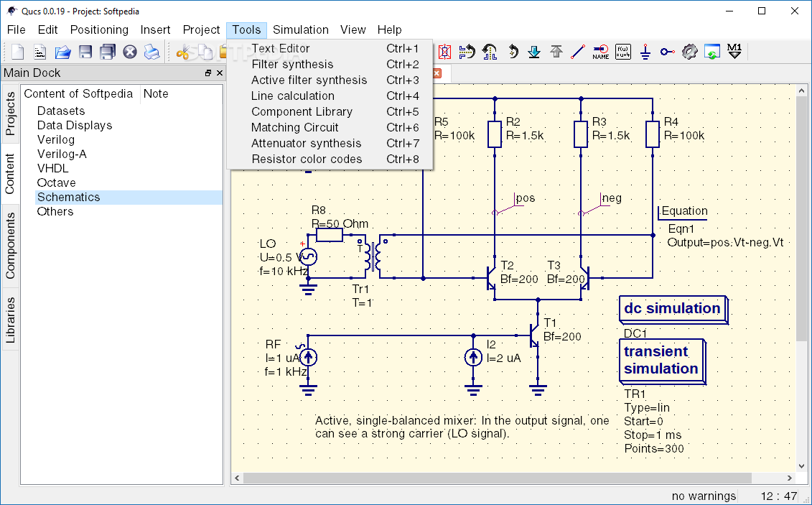Viewport: 812px width, 505px height.
Task: Switch to the Libraries side tab
Action: pyautogui.click(x=10, y=320)
